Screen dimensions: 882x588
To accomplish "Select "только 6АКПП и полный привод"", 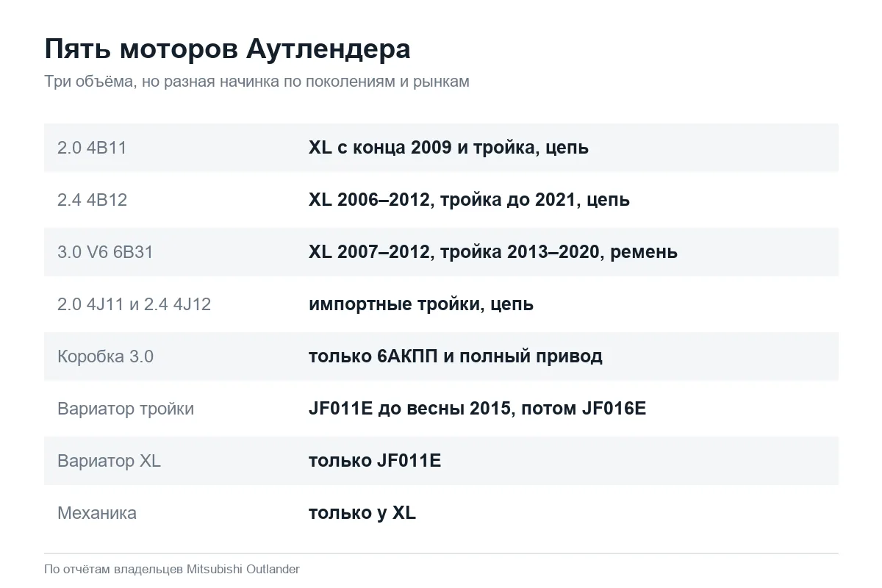I will click(456, 356).
